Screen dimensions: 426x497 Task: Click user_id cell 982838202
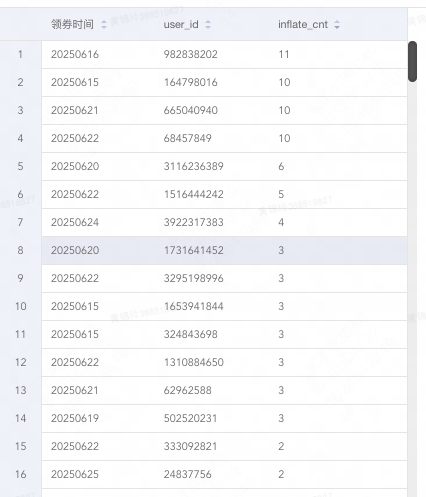coord(190,54)
